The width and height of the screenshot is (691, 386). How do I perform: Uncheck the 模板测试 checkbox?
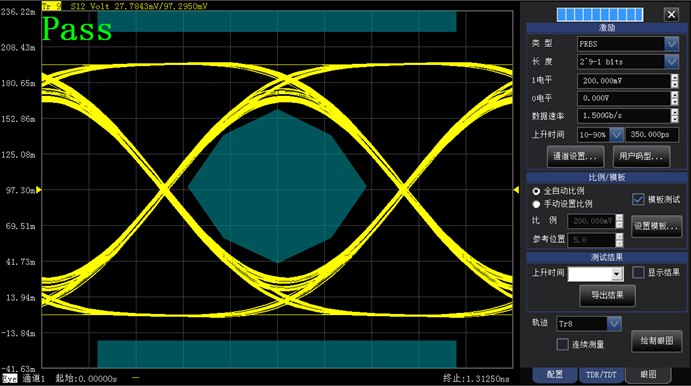tap(638, 199)
